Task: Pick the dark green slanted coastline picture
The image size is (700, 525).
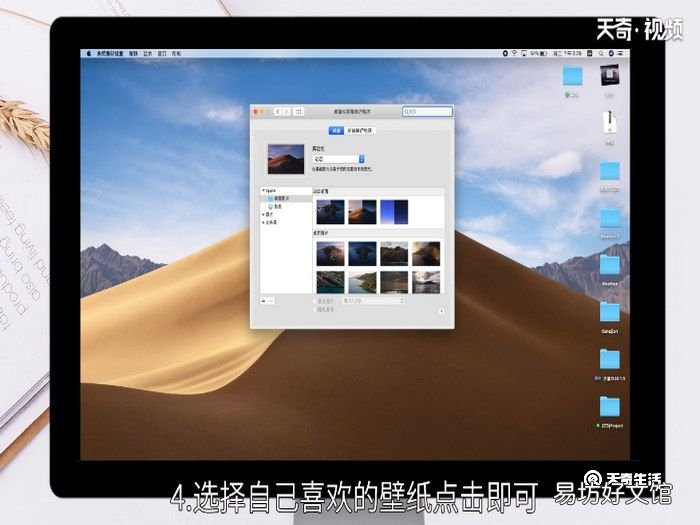Action: point(330,282)
